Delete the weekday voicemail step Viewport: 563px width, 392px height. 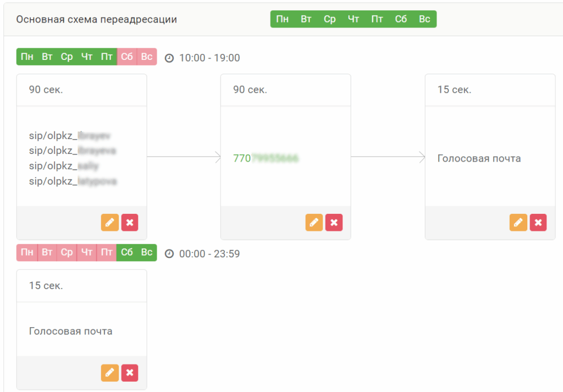click(x=538, y=223)
